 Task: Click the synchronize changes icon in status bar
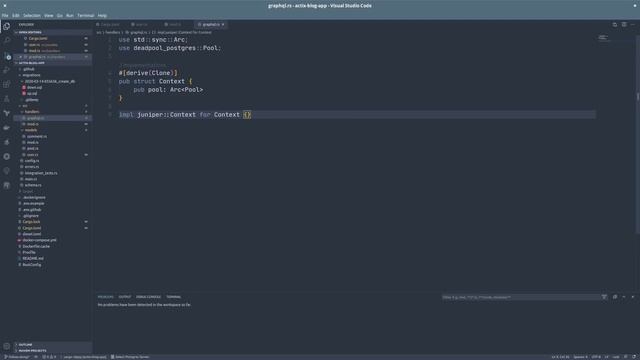coord(36,357)
